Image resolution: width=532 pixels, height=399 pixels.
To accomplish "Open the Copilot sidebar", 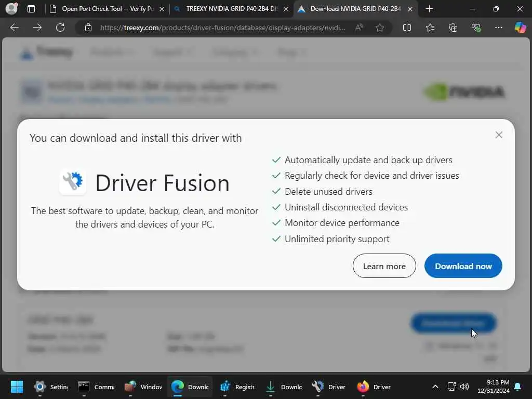I will tap(520, 28).
